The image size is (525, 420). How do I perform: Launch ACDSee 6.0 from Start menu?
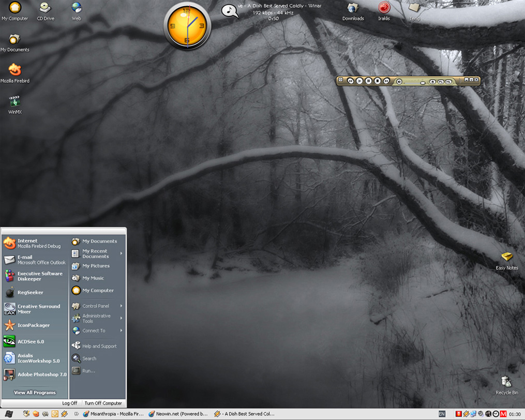point(31,341)
